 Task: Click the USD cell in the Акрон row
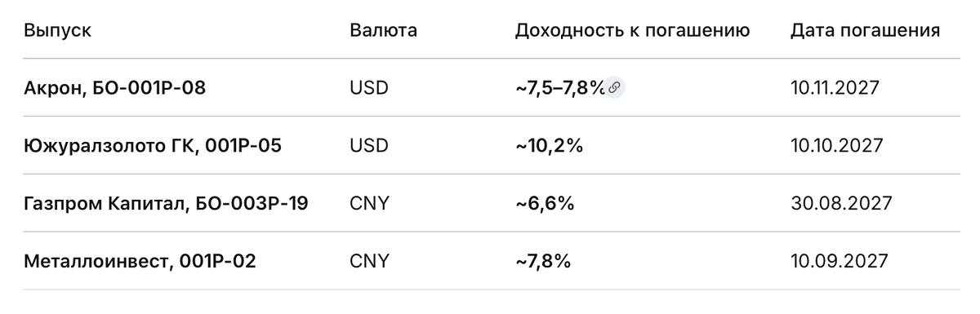coord(369,88)
